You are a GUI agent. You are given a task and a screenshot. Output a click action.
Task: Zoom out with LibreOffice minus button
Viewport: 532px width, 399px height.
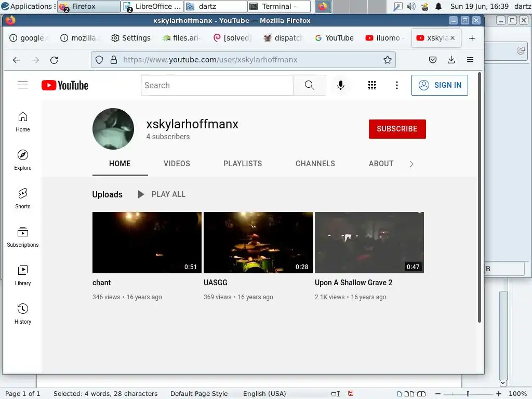(x=438, y=394)
